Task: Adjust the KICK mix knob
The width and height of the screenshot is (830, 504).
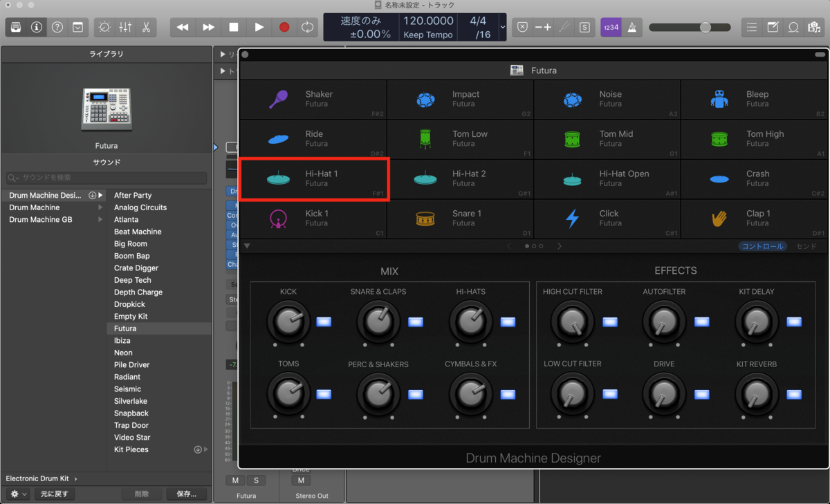Action: pos(288,321)
